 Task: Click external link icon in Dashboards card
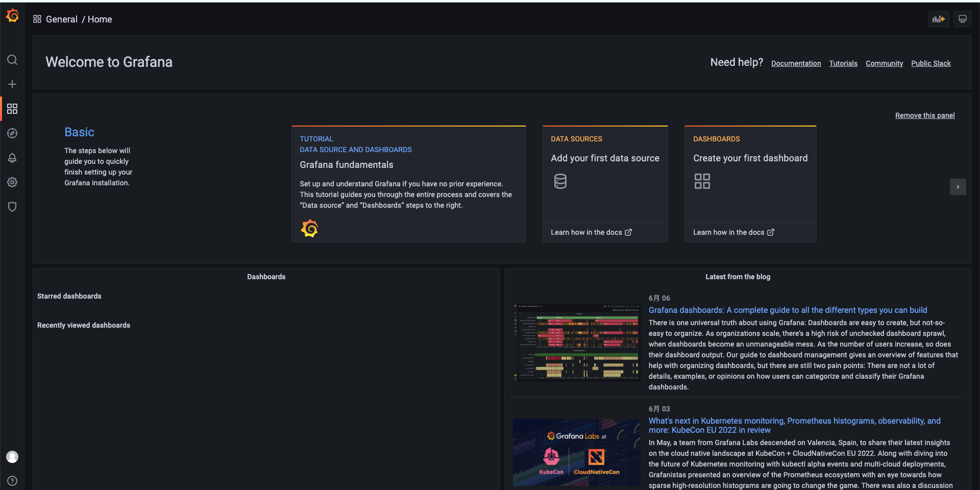click(771, 232)
